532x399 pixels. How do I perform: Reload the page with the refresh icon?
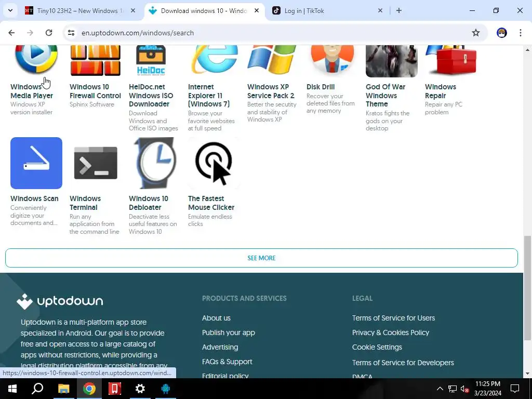click(x=49, y=33)
